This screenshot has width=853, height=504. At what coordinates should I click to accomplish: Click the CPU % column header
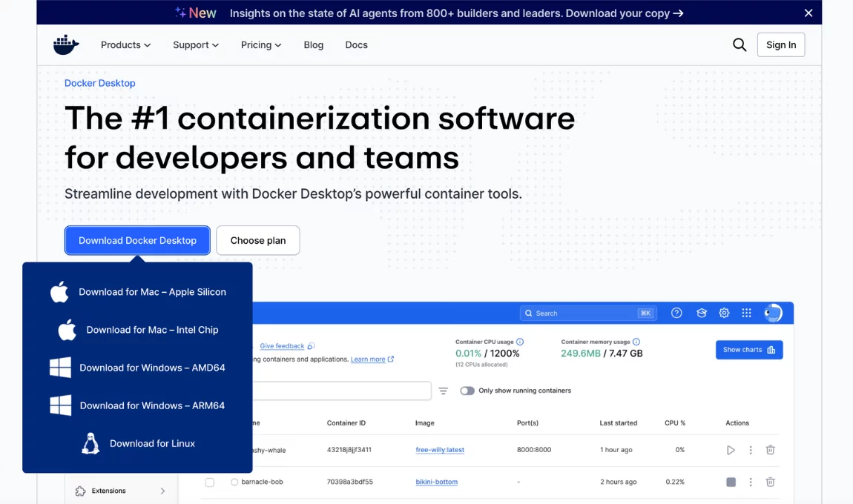tap(674, 423)
